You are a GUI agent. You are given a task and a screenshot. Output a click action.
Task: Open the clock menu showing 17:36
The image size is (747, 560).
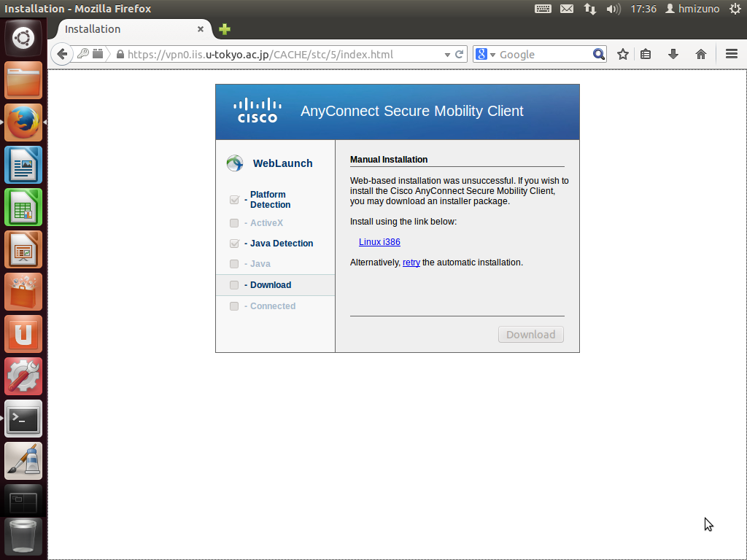643,9
